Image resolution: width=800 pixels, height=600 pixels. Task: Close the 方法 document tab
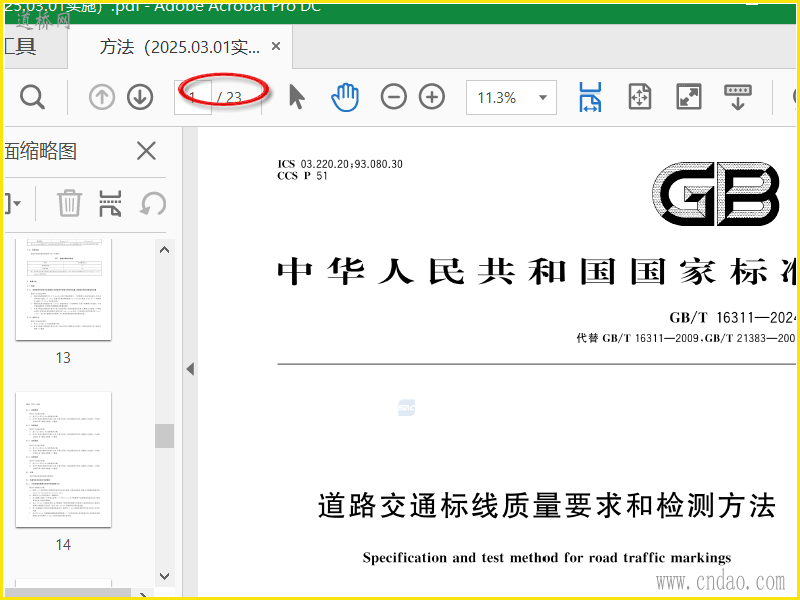276,46
